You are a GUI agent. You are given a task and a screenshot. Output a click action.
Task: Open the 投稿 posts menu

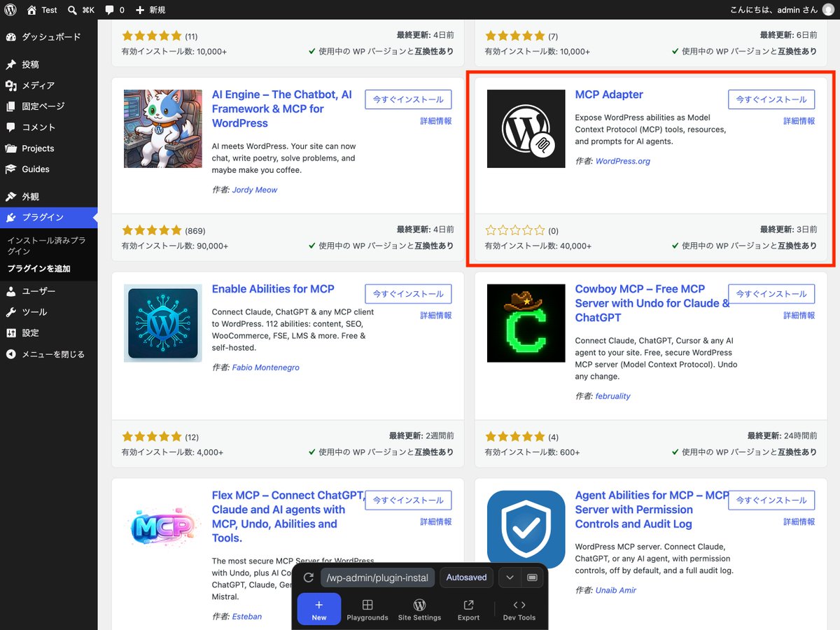click(49, 64)
